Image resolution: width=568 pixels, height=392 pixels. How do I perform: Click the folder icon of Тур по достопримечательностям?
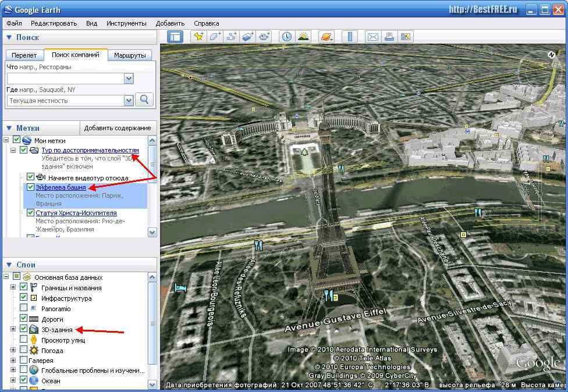pyautogui.click(x=34, y=150)
